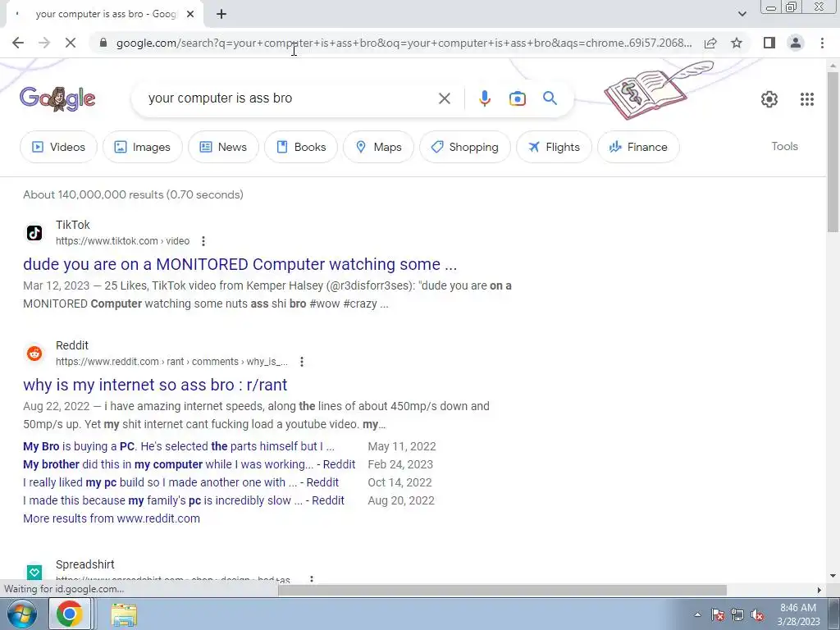
Task: Open Chrome three-dot menu
Action: click(822, 43)
